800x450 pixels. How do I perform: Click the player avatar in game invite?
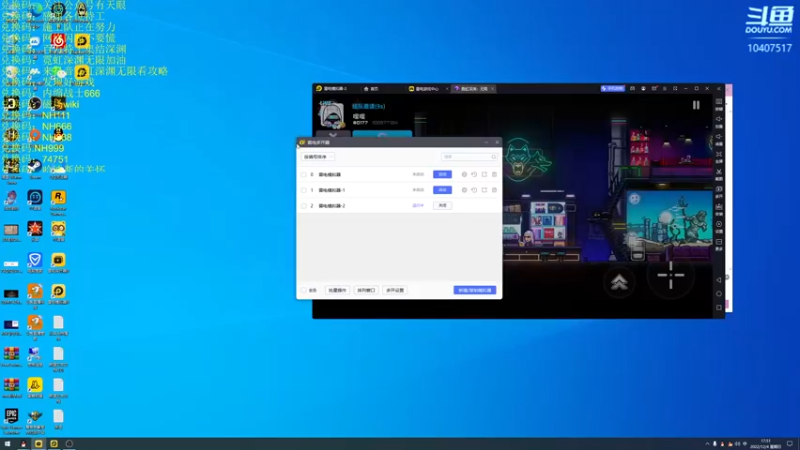332,115
